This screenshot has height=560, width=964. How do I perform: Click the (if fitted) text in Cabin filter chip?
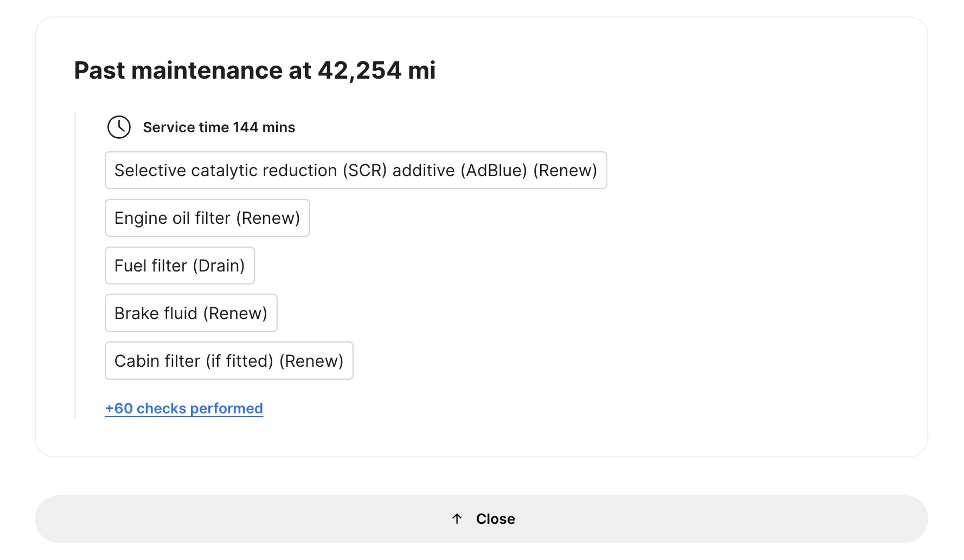coord(239,360)
